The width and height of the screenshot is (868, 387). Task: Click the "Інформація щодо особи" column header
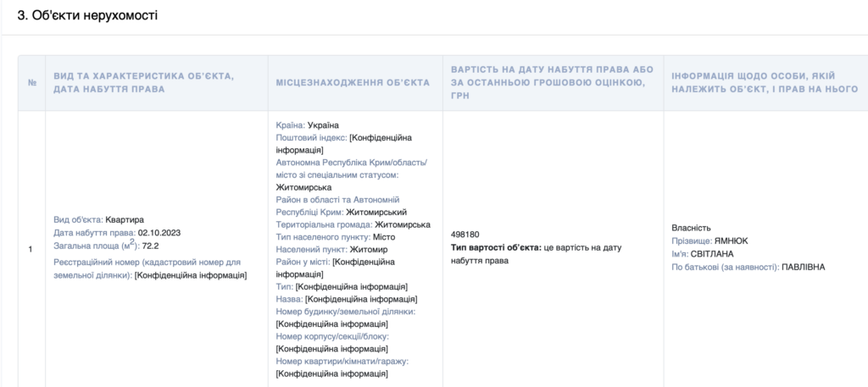pos(765,82)
